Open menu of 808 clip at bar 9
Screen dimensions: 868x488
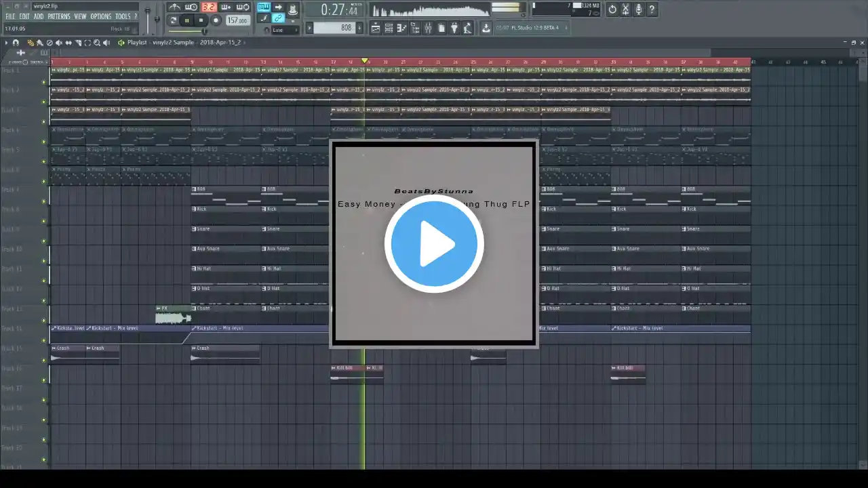coord(195,189)
